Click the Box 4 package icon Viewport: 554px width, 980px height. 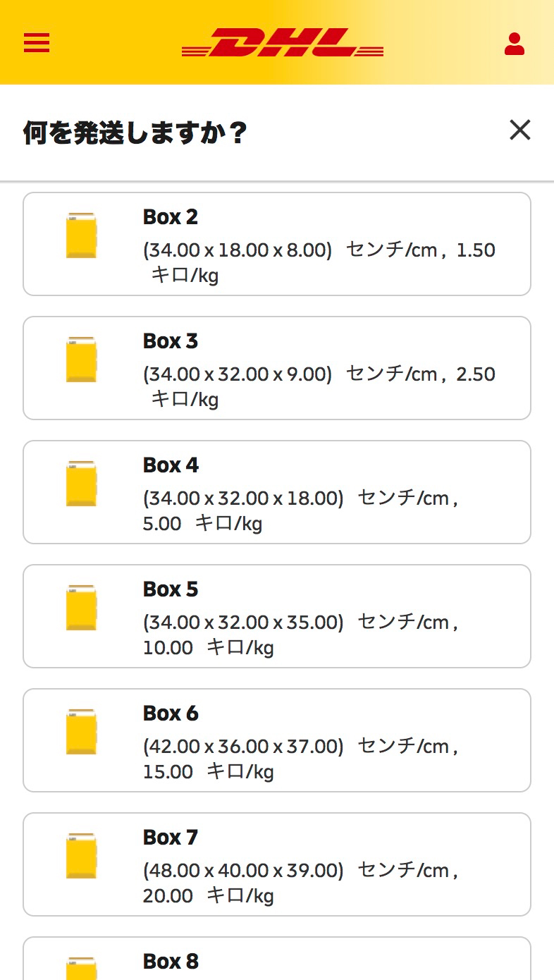(x=81, y=484)
